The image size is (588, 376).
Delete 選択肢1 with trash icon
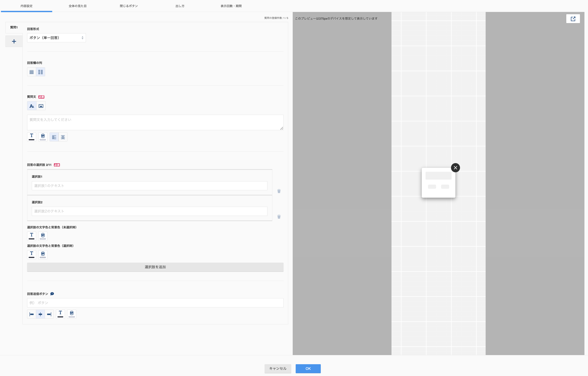point(279,191)
